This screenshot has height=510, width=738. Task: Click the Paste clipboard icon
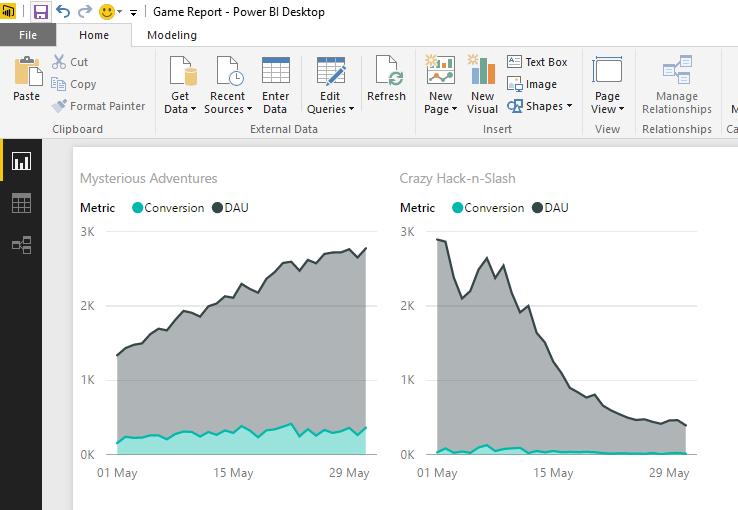point(28,71)
